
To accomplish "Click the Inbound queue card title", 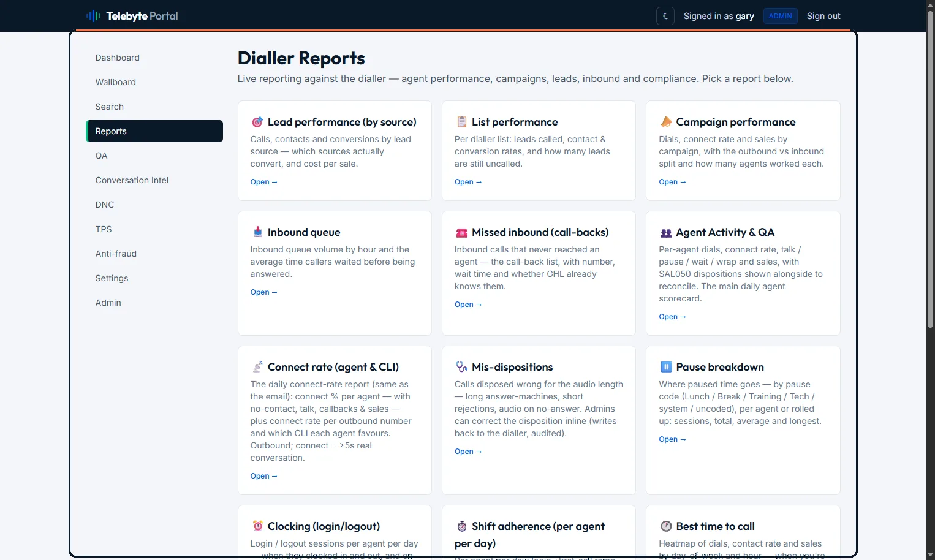I will coord(304,232).
